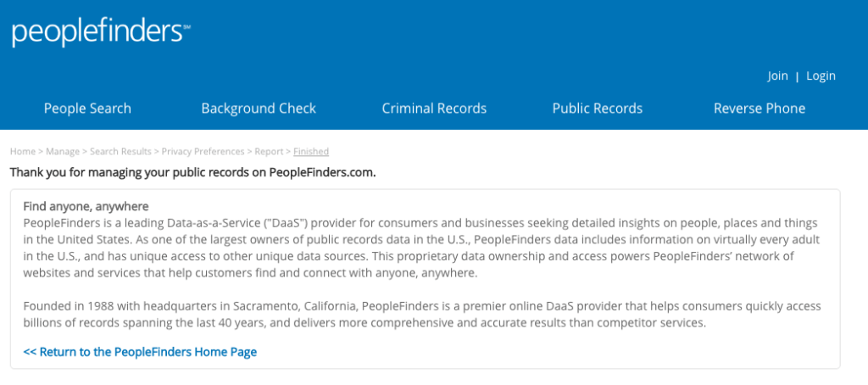This screenshot has height=385, width=868.
Task: Go to the Reverse Phone menu item
Action: (x=759, y=109)
